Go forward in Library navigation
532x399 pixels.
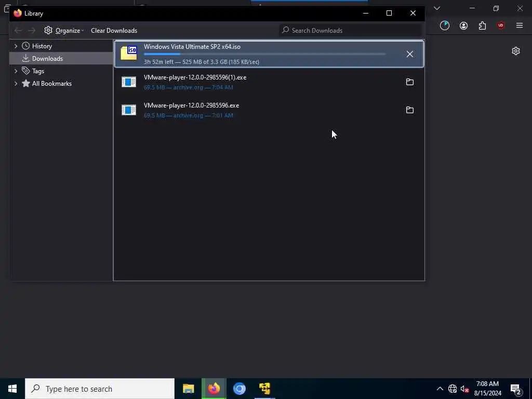coord(32,30)
